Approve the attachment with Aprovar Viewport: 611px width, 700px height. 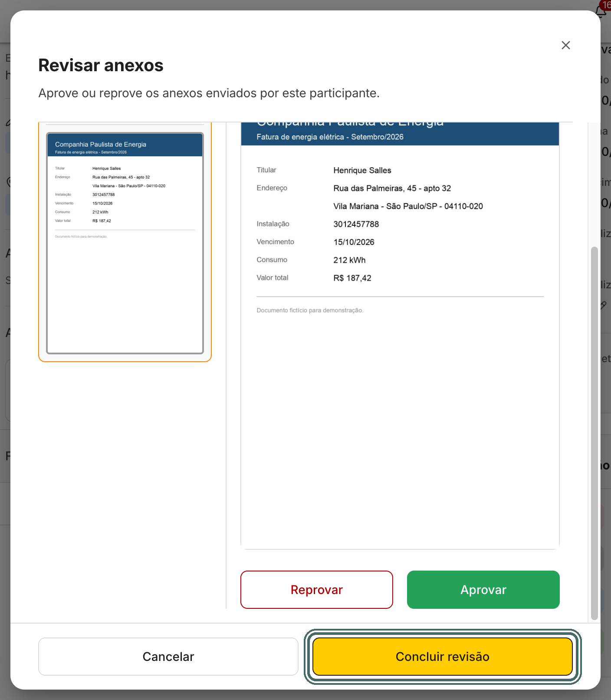[x=483, y=590]
